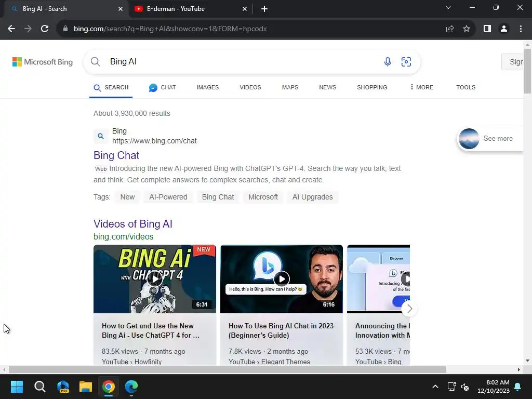This screenshot has width=532, height=399.
Task: Click the See more button
Action: (490, 138)
